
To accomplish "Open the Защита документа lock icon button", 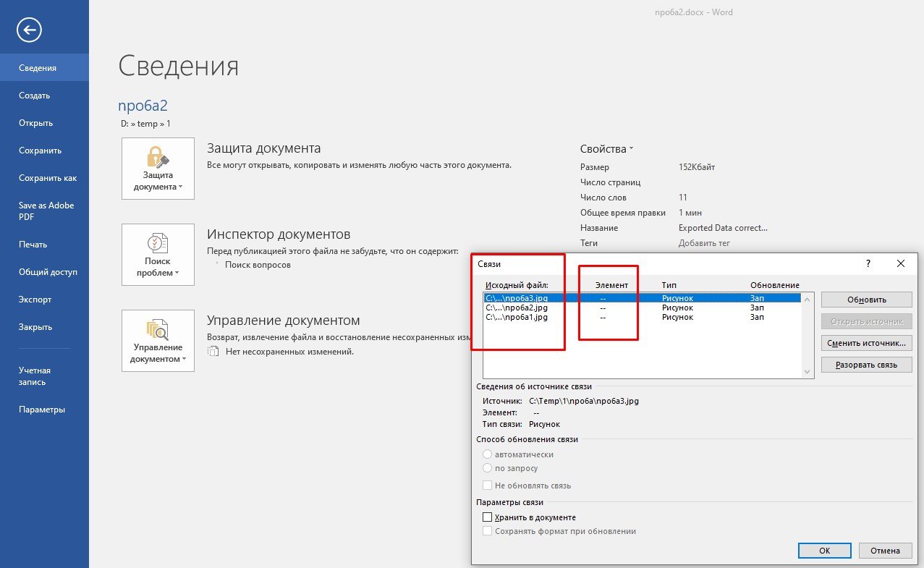I will pos(158,169).
